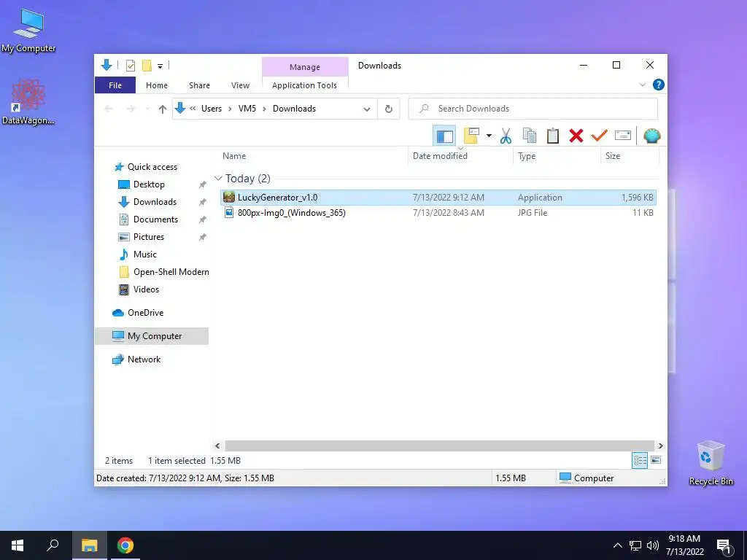
Task: Click the red X Delete icon
Action: [x=576, y=136]
